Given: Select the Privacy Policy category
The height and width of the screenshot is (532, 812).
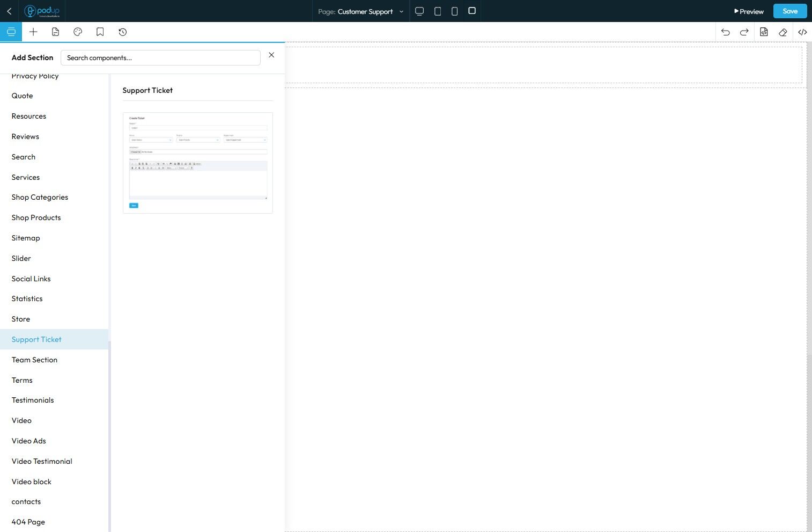Looking at the screenshot, I should (x=35, y=76).
